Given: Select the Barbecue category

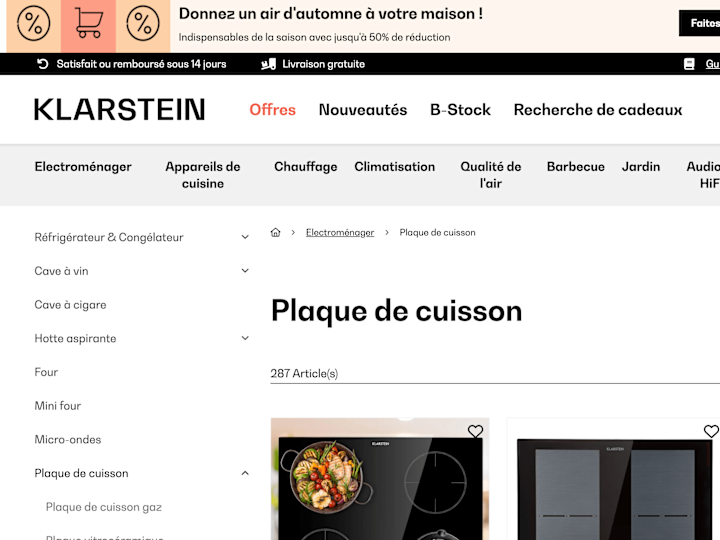Looking at the screenshot, I should 575,167.
